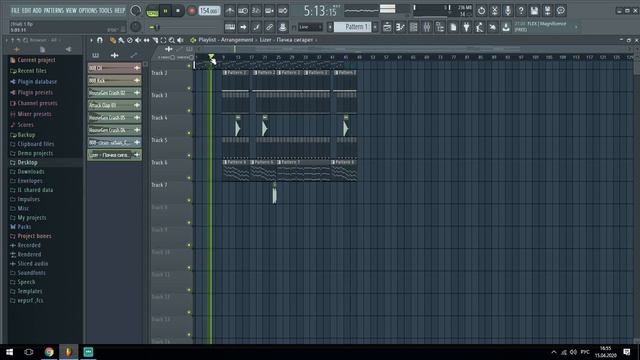This screenshot has width=640, height=360.
Task: Open the audio editor scissors icon
Action: (x=494, y=11)
